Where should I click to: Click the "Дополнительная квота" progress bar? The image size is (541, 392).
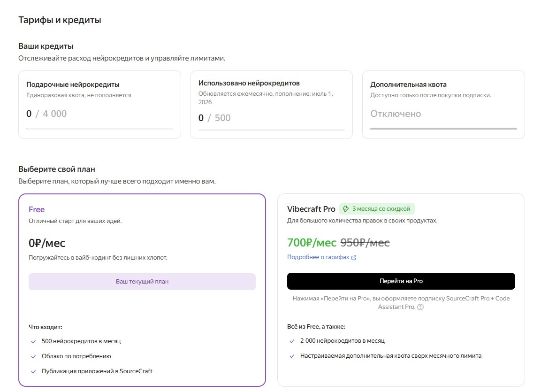point(443,129)
